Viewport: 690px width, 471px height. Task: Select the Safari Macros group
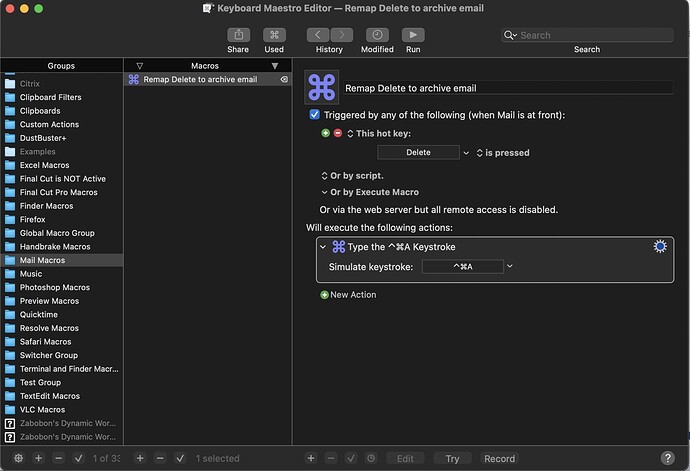click(x=62, y=342)
